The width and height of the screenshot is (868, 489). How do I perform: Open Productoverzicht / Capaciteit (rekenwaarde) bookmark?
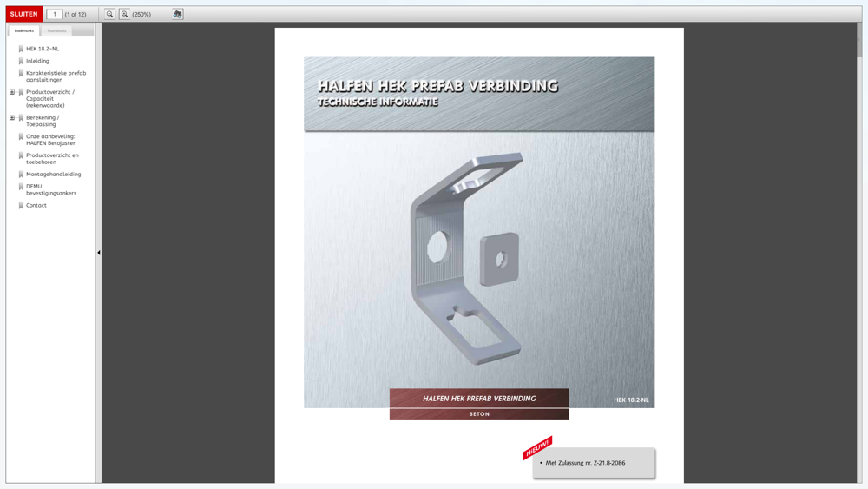(50, 98)
